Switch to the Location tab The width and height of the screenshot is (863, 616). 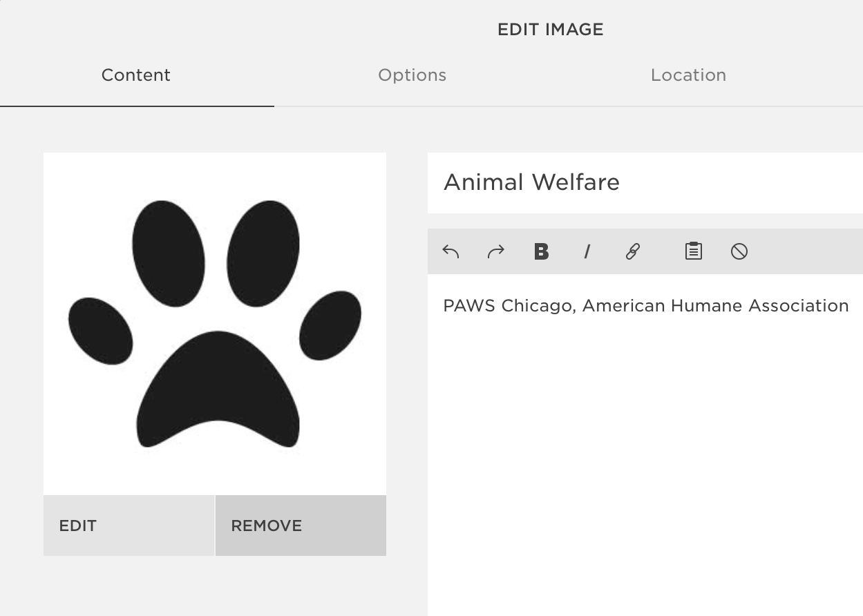689,75
